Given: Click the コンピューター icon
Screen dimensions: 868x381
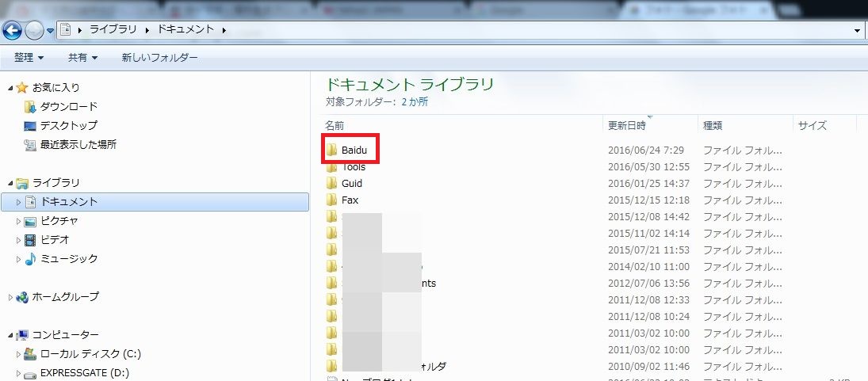Looking at the screenshot, I should (x=22, y=335).
